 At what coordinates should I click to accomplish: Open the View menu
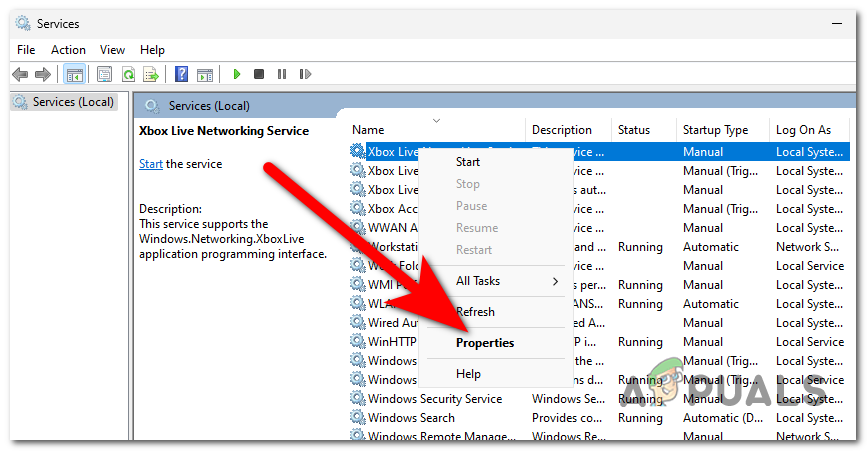pos(112,50)
